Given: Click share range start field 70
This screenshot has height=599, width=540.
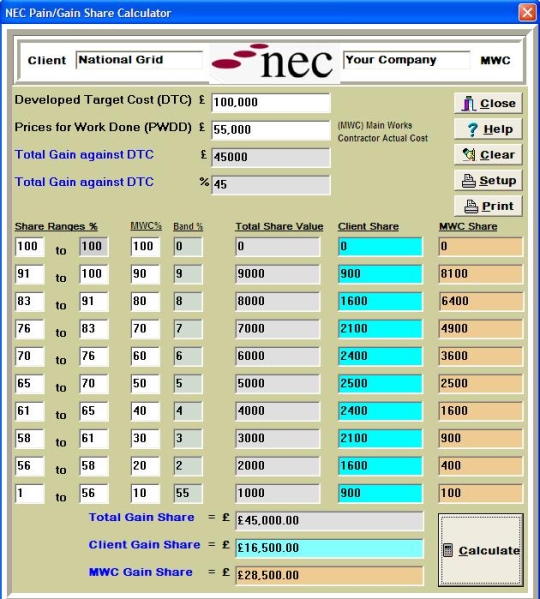Looking at the screenshot, I should tap(29, 356).
